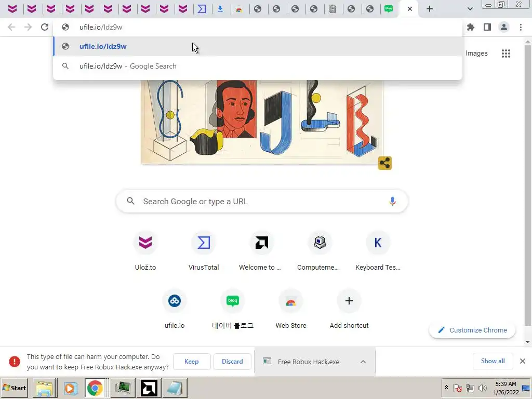Open the Google Doodle image

coord(262,122)
